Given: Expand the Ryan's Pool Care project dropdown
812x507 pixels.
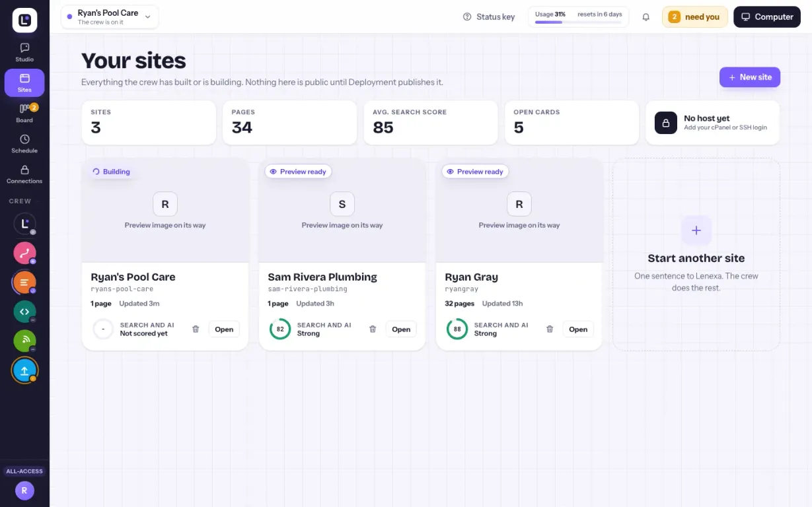Looking at the screenshot, I should (110, 17).
